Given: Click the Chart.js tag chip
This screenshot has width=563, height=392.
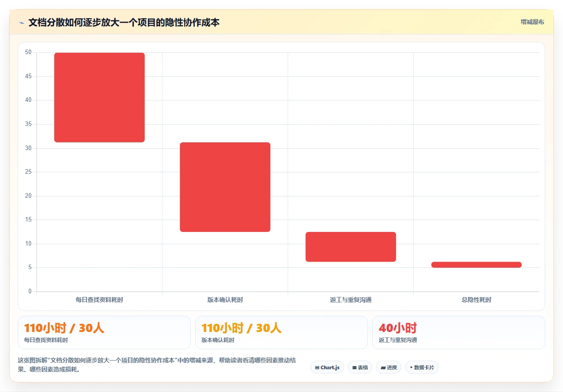Looking at the screenshot, I should click(x=327, y=367).
